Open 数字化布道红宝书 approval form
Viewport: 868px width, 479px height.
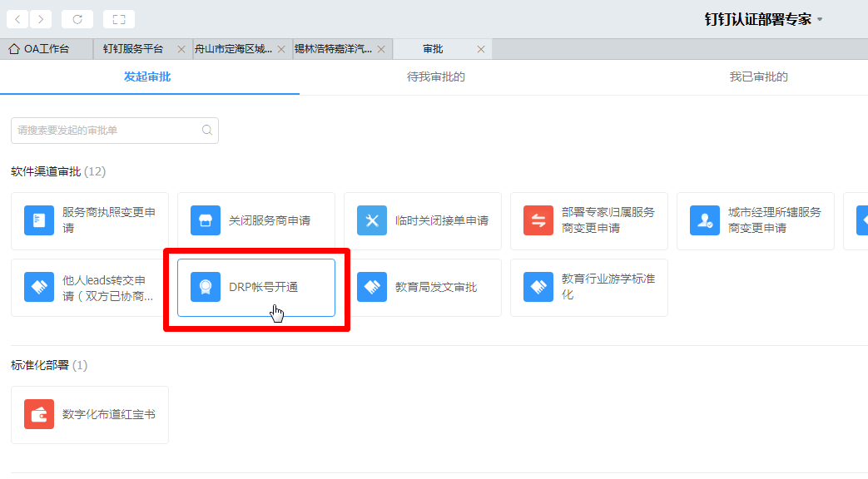tap(90, 415)
